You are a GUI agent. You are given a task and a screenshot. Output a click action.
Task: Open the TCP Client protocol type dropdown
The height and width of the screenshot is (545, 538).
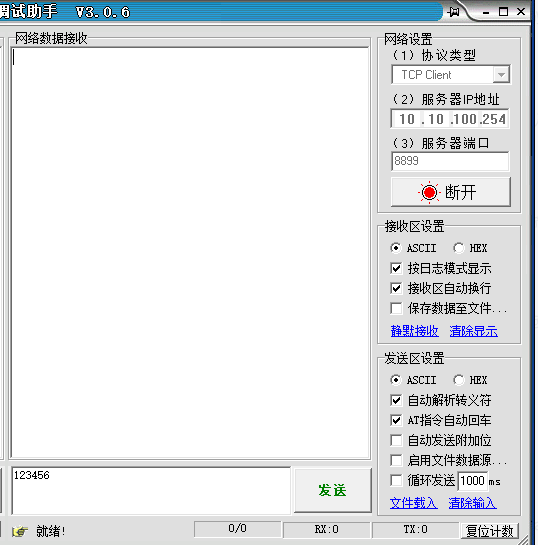(501, 74)
